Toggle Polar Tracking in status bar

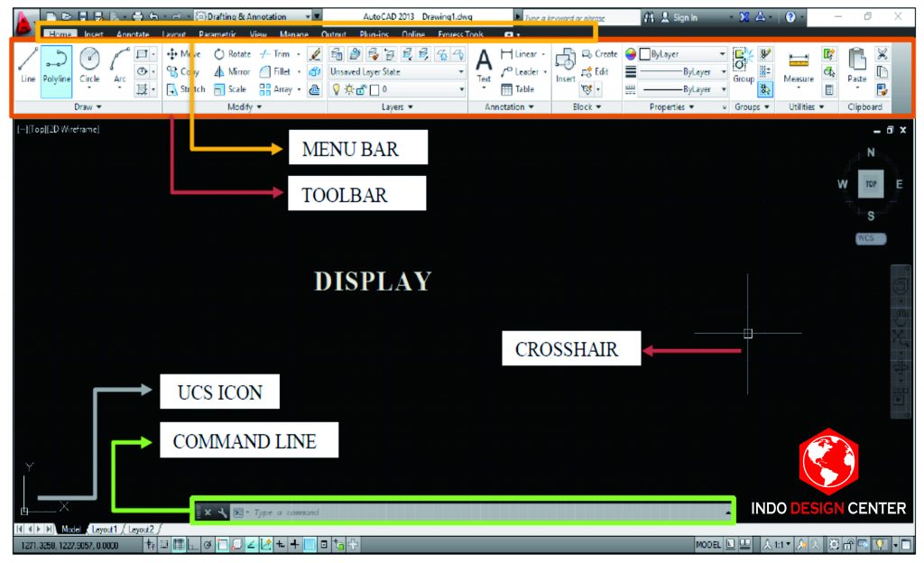tap(208, 545)
